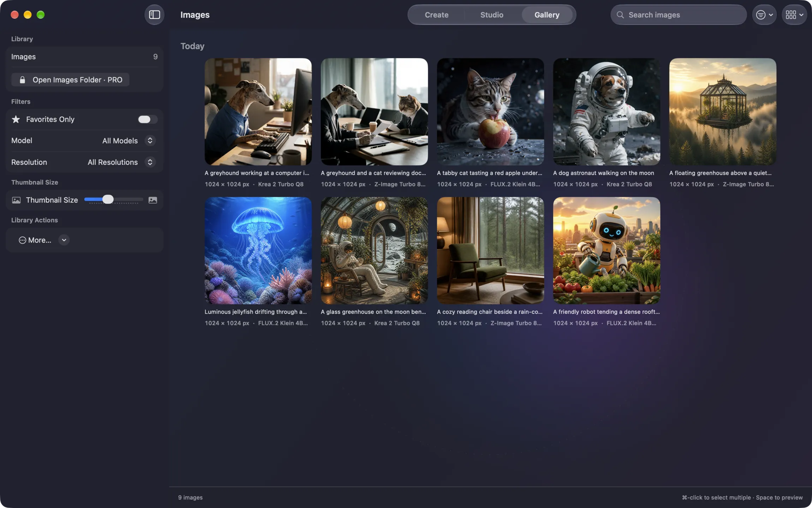This screenshot has height=508, width=812.
Task: Click the magnifying glass search icon
Action: pos(620,15)
